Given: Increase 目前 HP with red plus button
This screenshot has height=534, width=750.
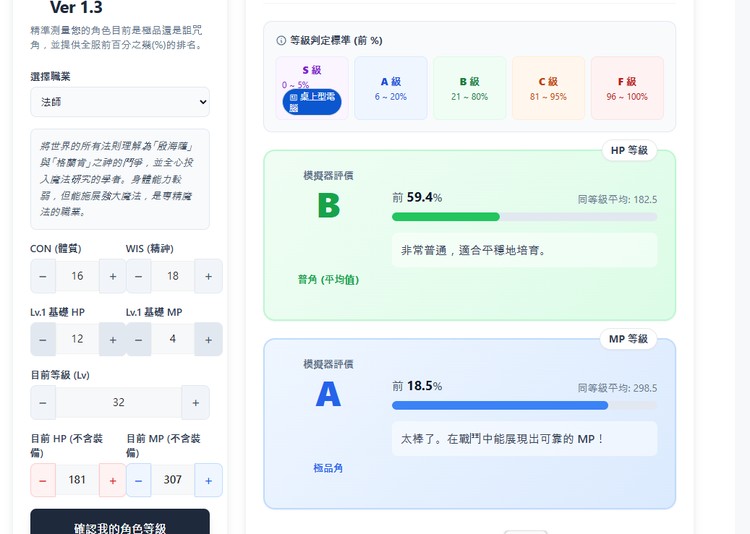Looking at the screenshot, I should coord(113,480).
